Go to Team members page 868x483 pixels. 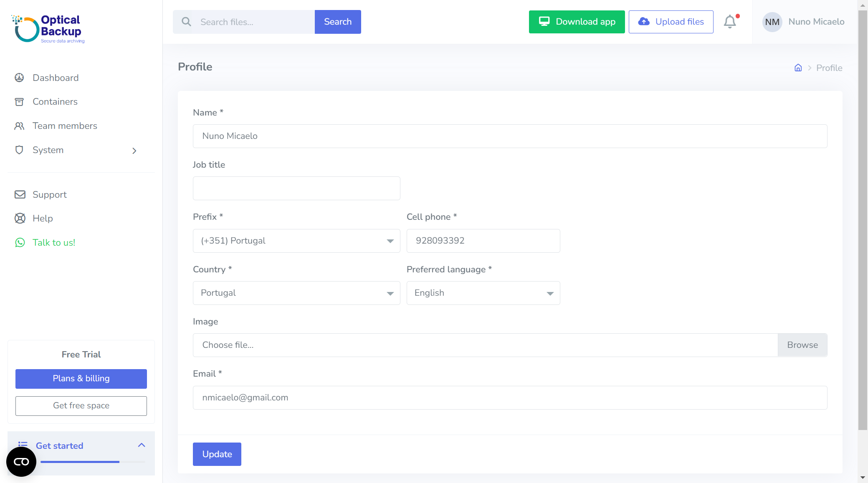click(65, 126)
